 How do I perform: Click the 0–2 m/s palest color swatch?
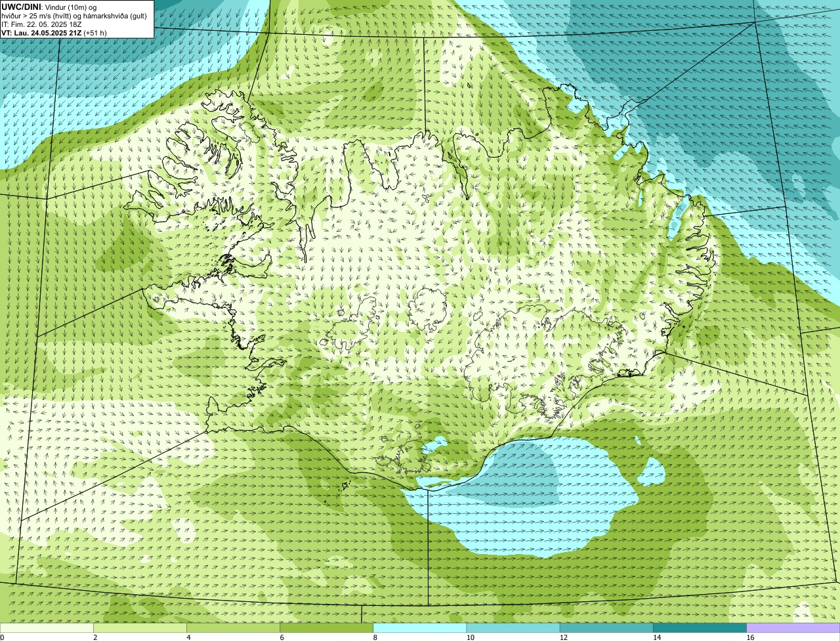[47, 628]
